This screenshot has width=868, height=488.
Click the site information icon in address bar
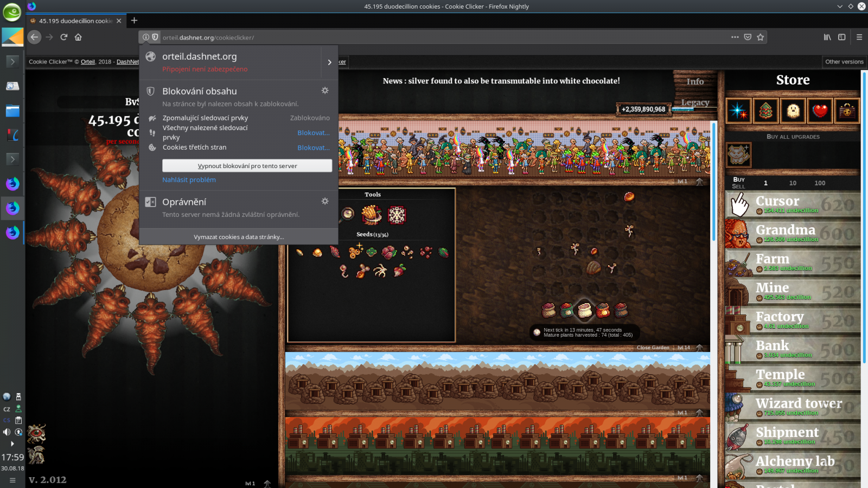[146, 37]
